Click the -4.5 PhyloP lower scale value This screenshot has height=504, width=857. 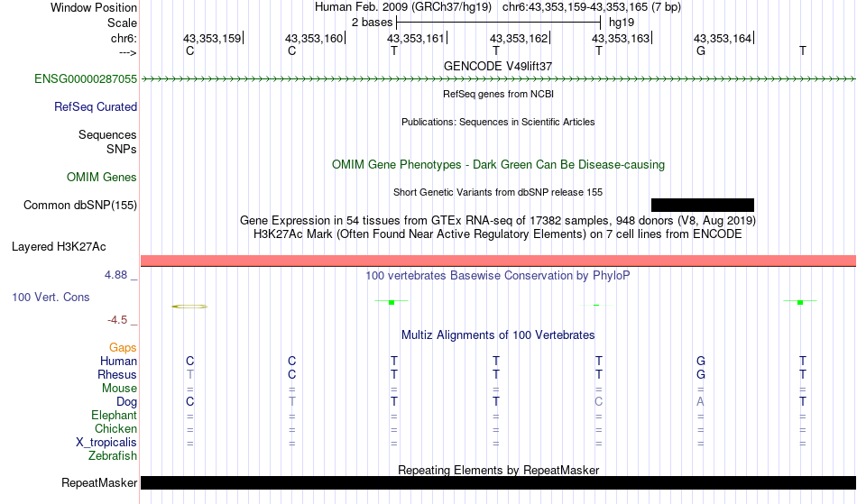117,319
